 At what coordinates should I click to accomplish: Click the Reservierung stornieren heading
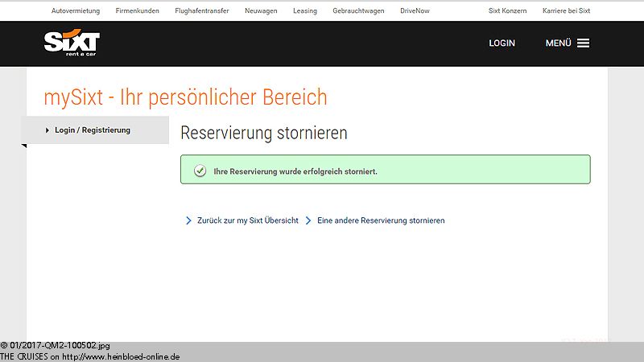point(264,133)
